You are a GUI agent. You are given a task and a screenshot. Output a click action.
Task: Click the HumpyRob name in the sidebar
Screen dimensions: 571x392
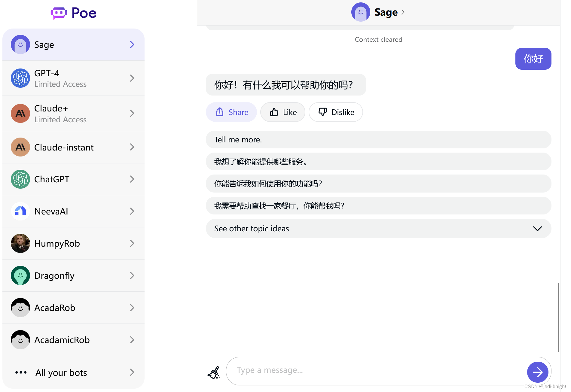57,244
